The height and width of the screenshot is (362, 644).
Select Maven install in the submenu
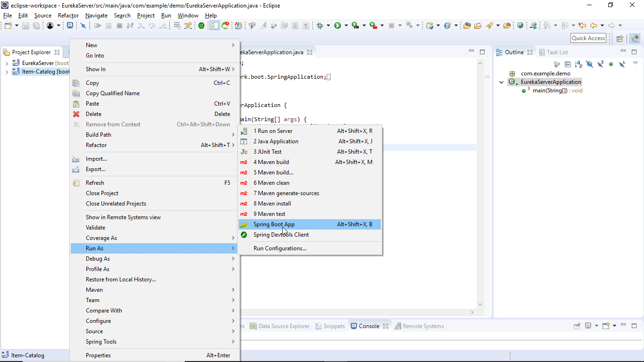[310, 204]
